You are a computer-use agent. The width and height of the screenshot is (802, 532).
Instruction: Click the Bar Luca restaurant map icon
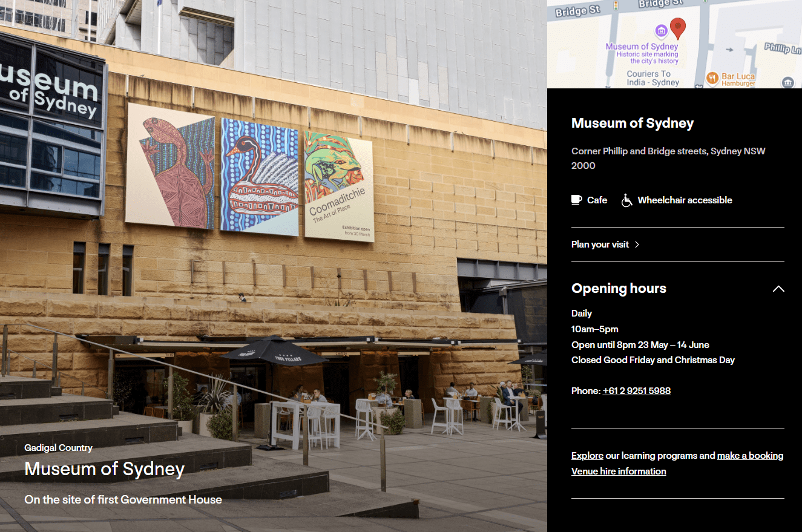tap(712, 77)
